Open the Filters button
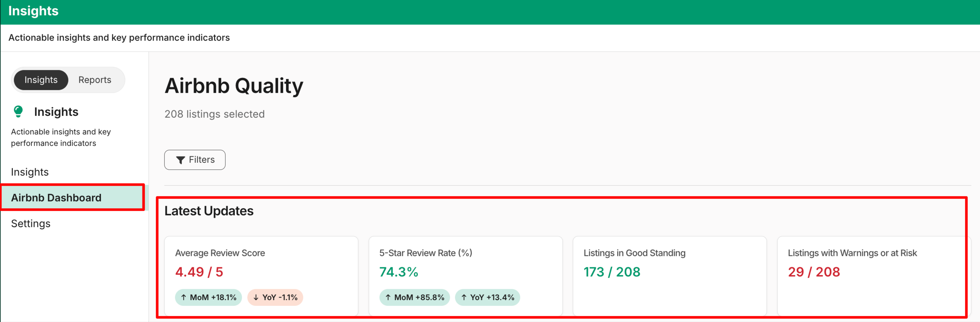Viewport: 980px width, 322px height. 195,160
